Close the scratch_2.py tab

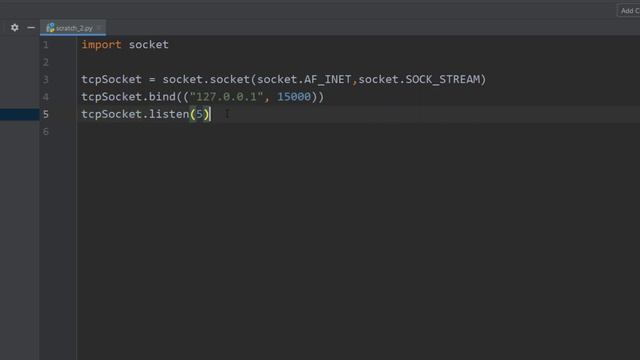click(99, 28)
